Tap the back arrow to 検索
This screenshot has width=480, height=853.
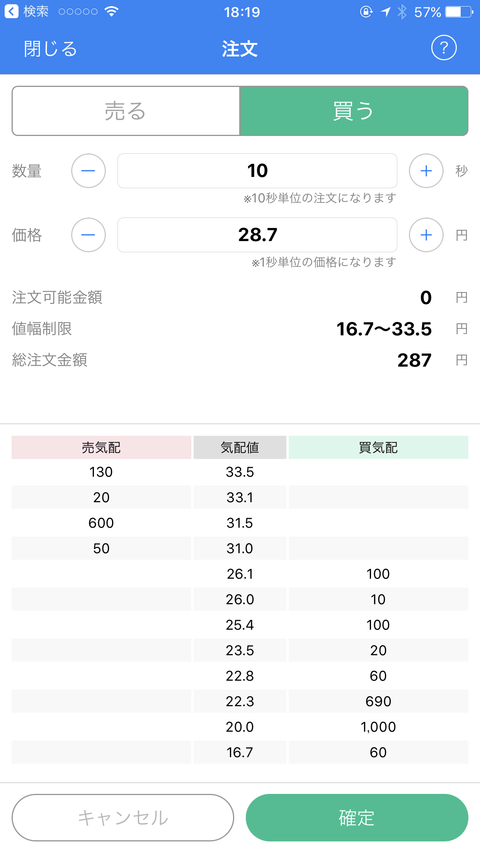click(x=11, y=11)
